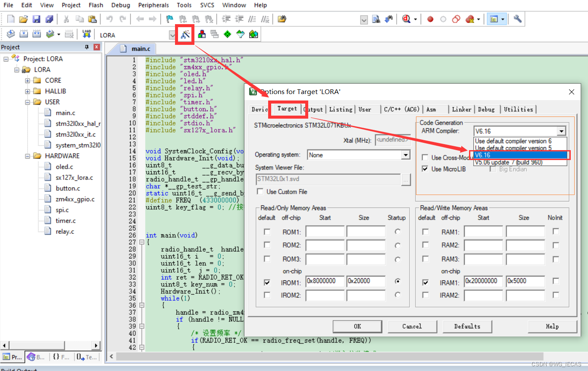Open Manage Project Items icon
The width and height of the screenshot is (588, 371).
point(202,34)
